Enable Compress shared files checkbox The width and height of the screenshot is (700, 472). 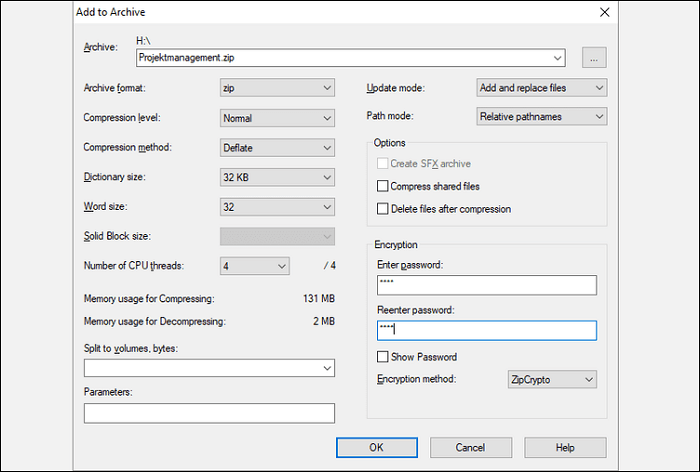pos(383,186)
